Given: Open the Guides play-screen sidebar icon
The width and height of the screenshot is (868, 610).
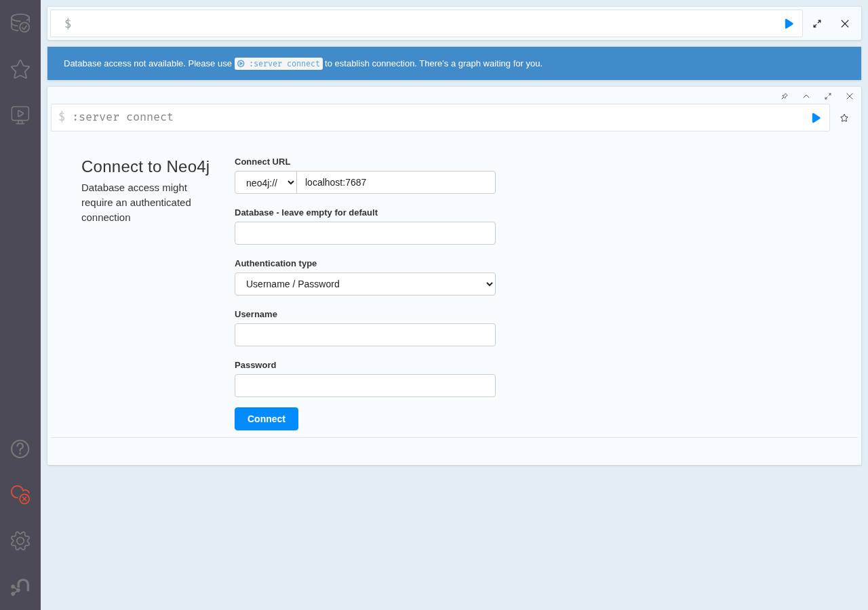Looking at the screenshot, I should coord(20,115).
